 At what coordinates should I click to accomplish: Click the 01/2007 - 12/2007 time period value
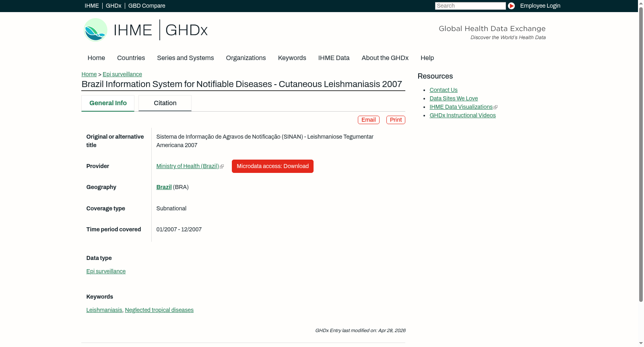click(x=179, y=229)
